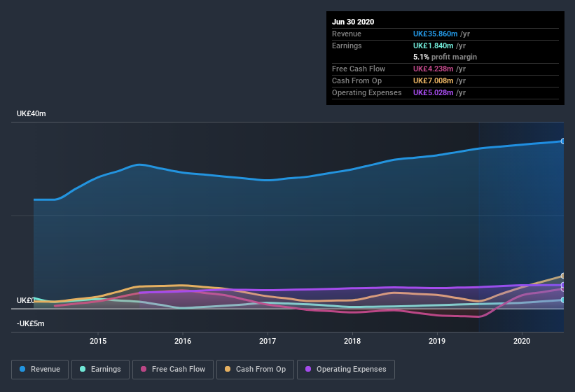Screen dimensions: 575x392
Task: Click the Earnings label in tooltip
Action: 347,45
